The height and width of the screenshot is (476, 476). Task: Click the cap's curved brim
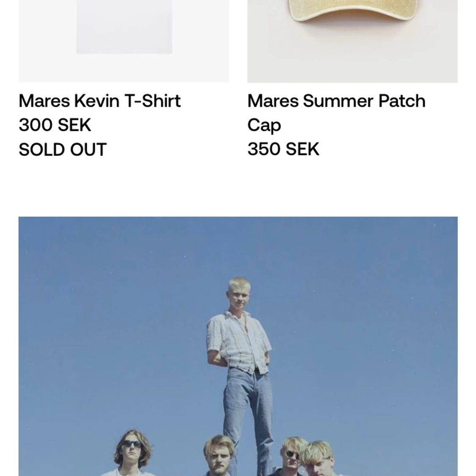point(352,12)
